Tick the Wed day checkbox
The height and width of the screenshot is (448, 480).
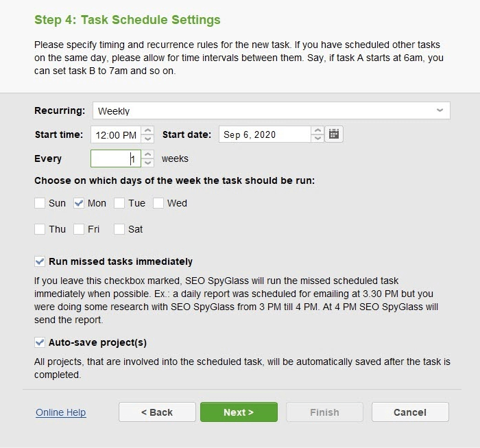pyautogui.click(x=158, y=202)
